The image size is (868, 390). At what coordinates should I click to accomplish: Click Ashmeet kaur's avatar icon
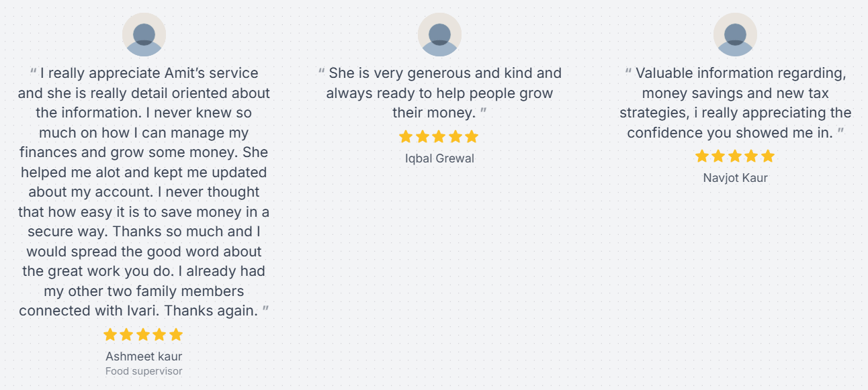coord(144,35)
